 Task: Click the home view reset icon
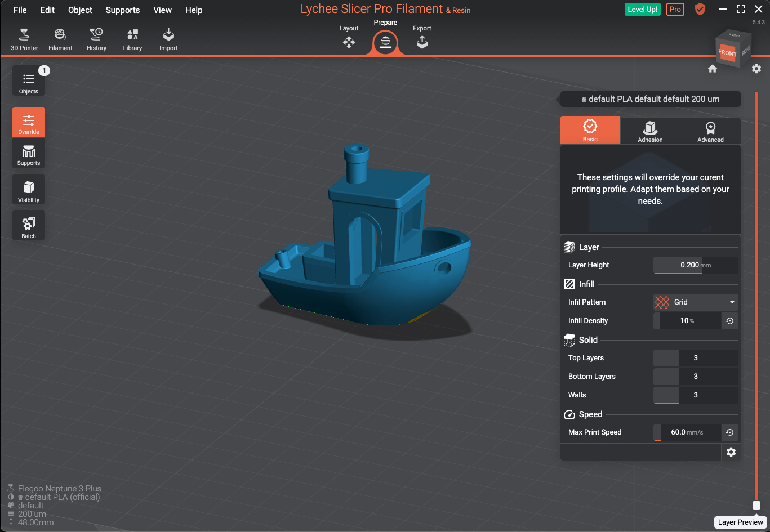pyautogui.click(x=713, y=69)
